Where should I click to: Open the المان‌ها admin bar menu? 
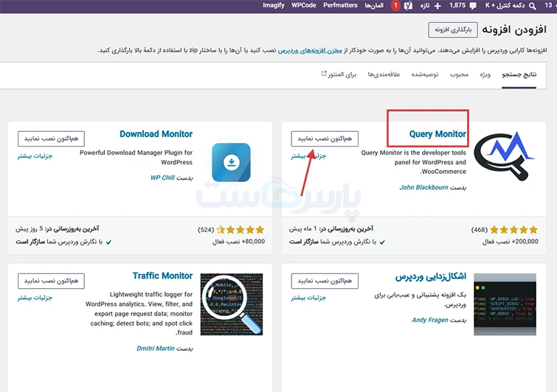pyautogui.click(x=374, y=5)
